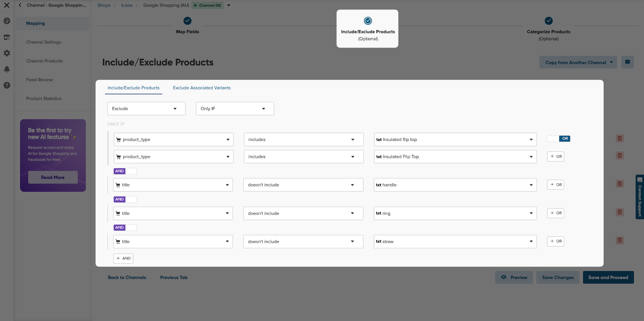
Task: Toggle the OR switch on first product_type rule
Action: 559,139
